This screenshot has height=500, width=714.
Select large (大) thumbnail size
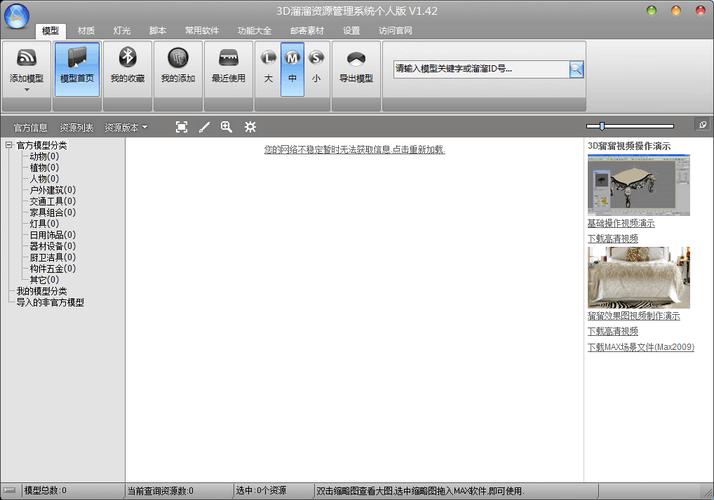[x=268, y=68]
